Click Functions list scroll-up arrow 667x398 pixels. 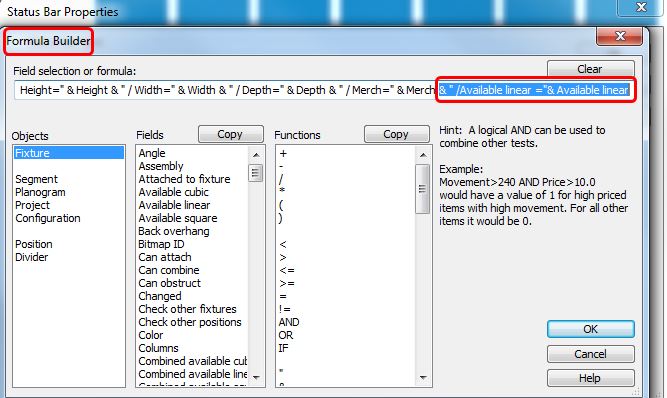click(x=422, y=155)
